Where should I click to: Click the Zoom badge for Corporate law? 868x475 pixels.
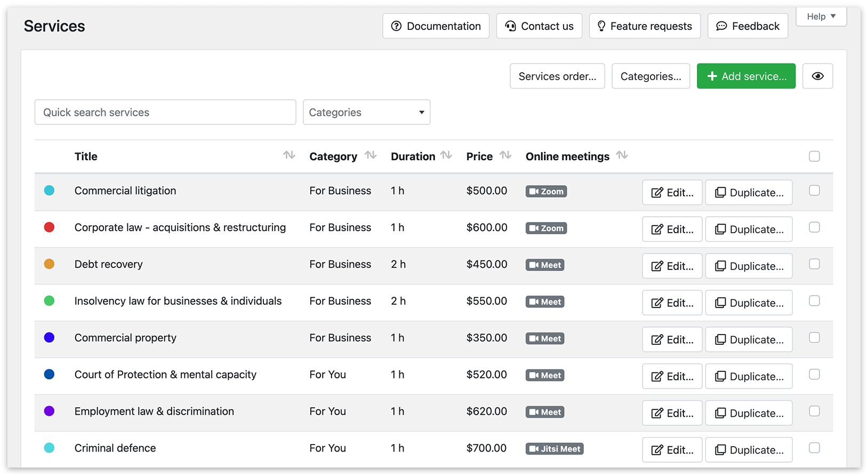[x=546, y=228]
